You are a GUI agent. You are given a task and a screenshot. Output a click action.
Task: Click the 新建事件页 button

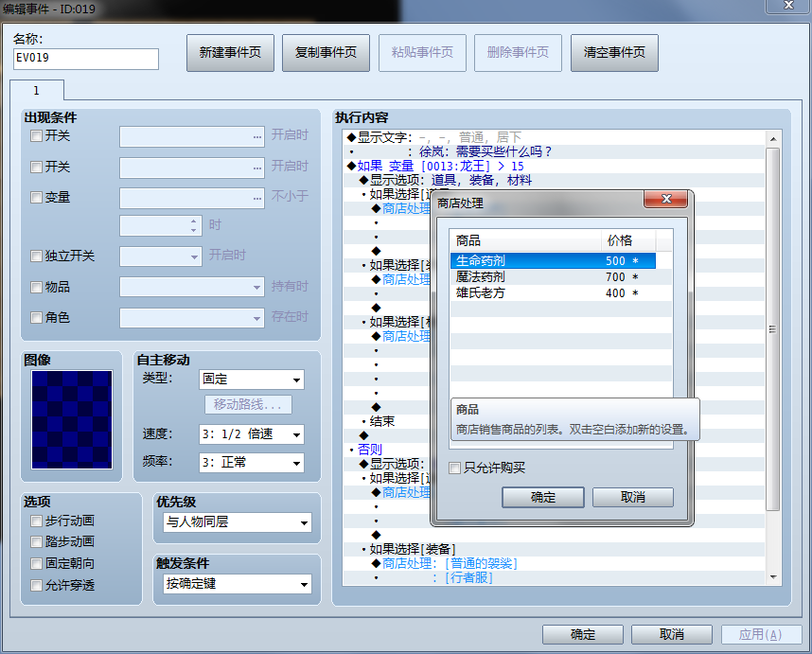pos(231,53)
